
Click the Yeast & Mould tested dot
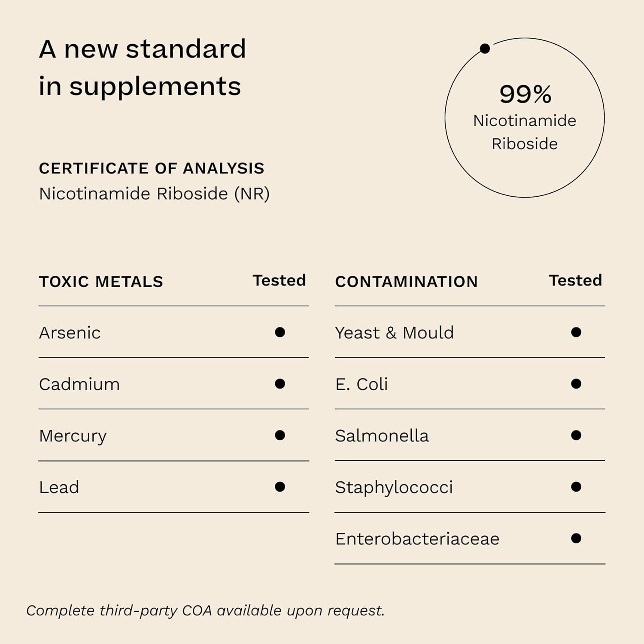[576, 332]
